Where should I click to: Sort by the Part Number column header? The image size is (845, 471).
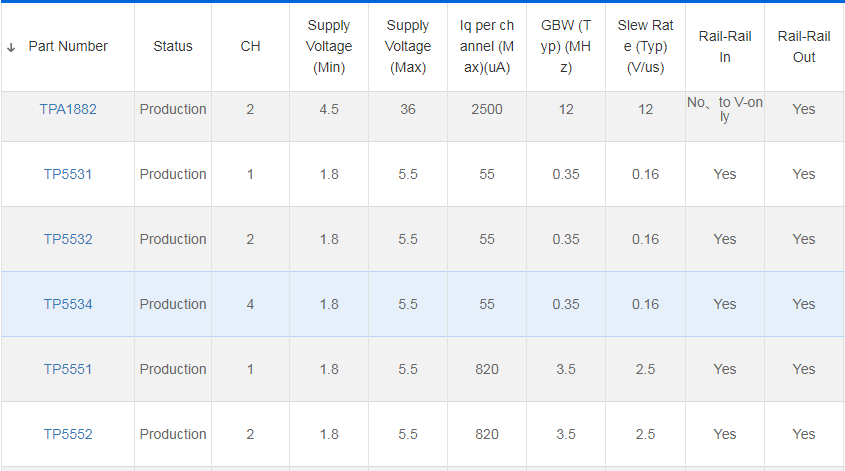click(68, 46)
